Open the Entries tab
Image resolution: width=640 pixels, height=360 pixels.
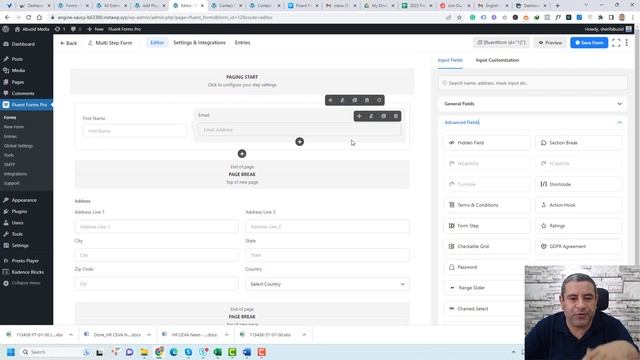(242, 42)
